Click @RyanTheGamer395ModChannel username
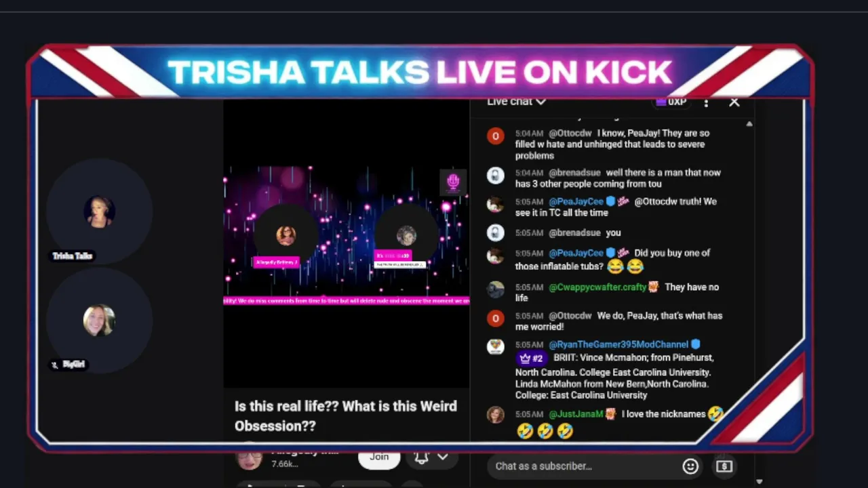 [x=618, y=344]
